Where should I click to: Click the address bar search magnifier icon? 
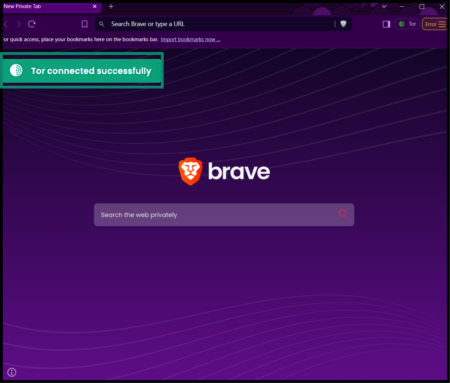pyautogui.click(x=102, y=24)
